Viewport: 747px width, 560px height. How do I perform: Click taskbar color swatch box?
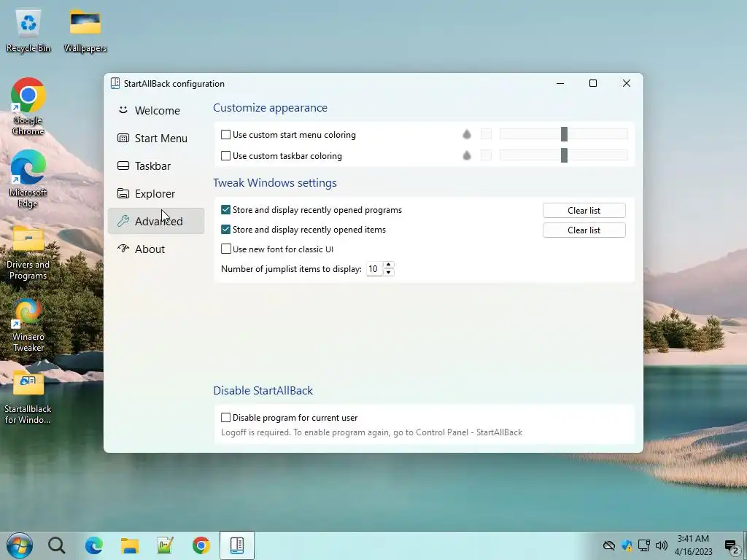tap(486, 155)
